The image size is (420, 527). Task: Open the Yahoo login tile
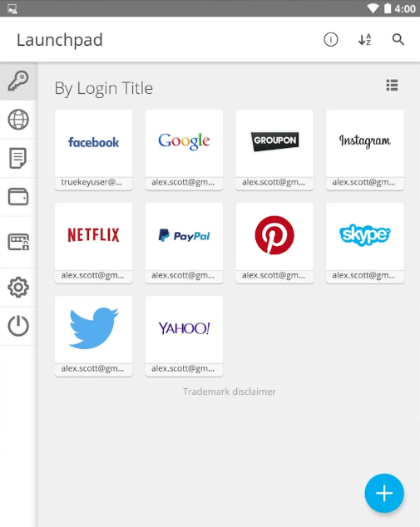tap(184, 336)
